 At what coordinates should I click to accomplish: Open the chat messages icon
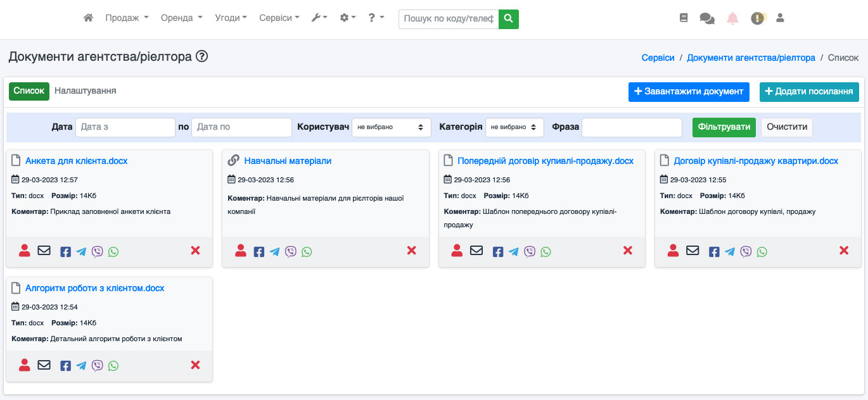(707, 18)
